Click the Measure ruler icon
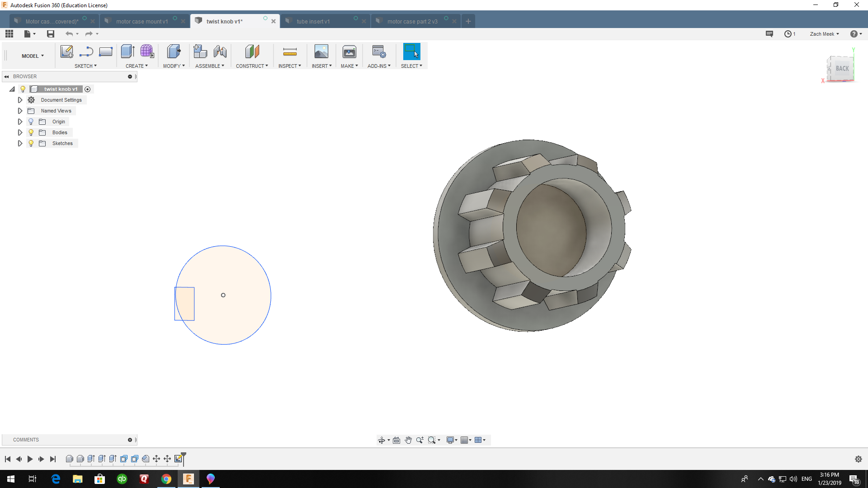Screen dimensions: 868x488 pyautogui.click(x=290, y=52)
